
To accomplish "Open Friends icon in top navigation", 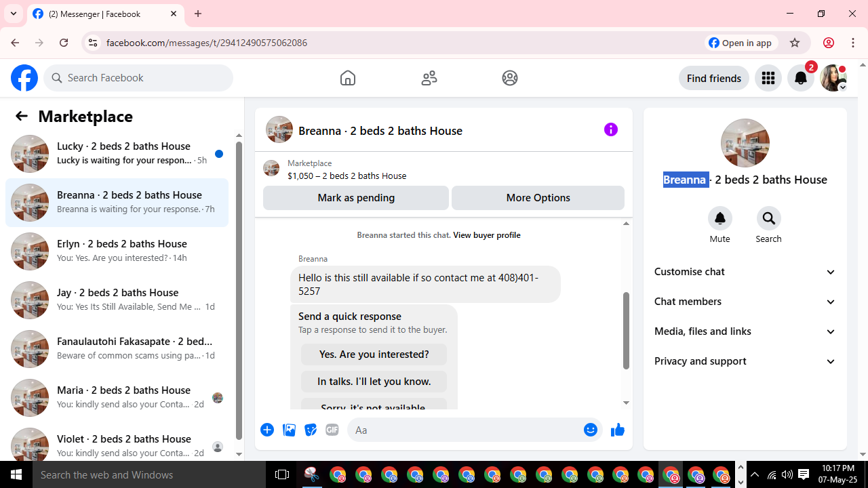I will coord(429,78).
